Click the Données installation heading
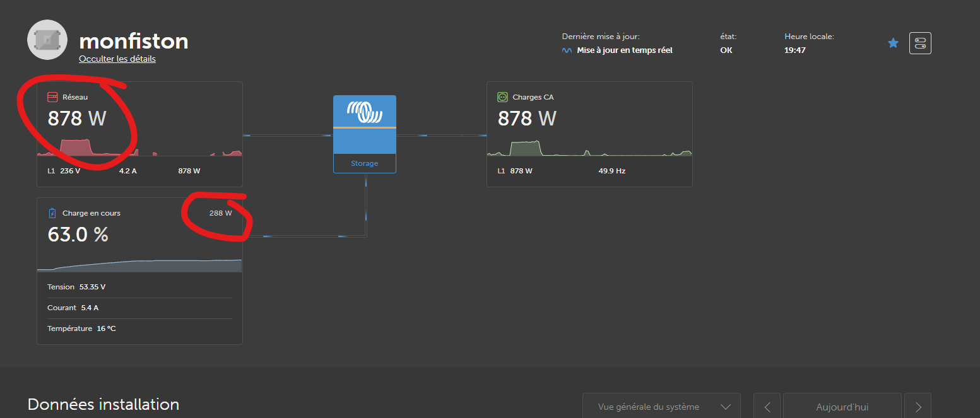The width and height of the screenshot is (980, 418). pos(103,404)
